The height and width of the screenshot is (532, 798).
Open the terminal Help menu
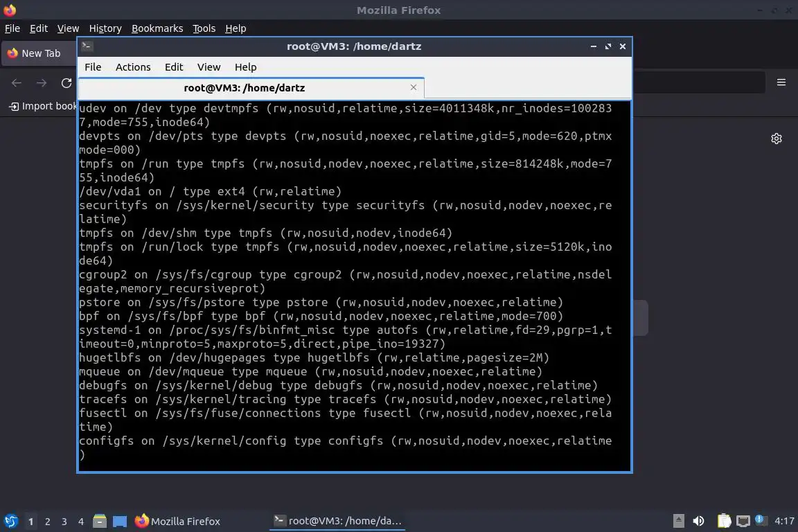[x=245, y=67]
